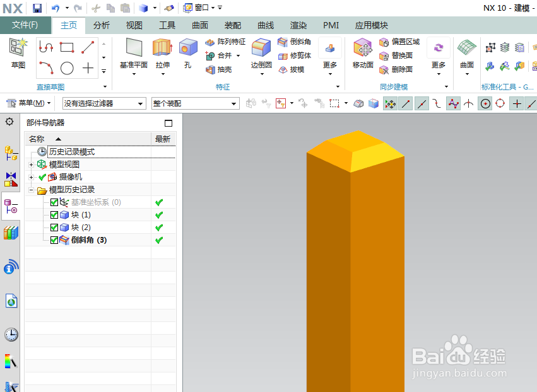Open the File (文件) menu
This screenshot has height=392, width=537.
(25, 25)
